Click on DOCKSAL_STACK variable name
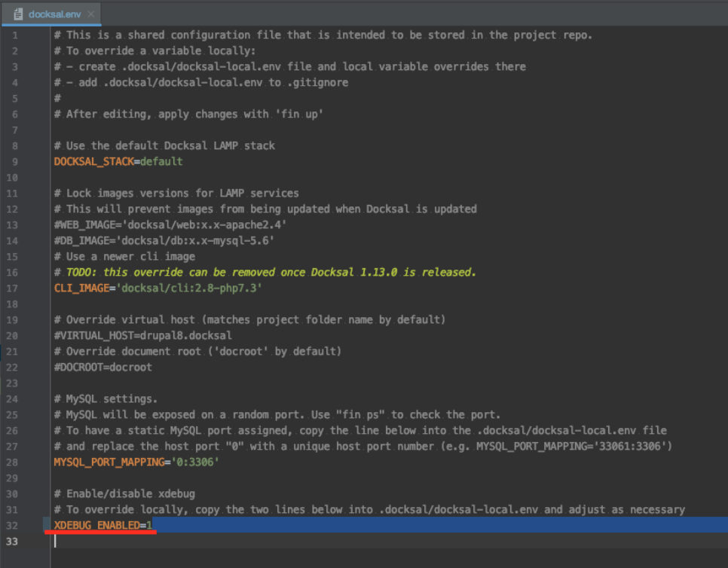 [93, 161]
